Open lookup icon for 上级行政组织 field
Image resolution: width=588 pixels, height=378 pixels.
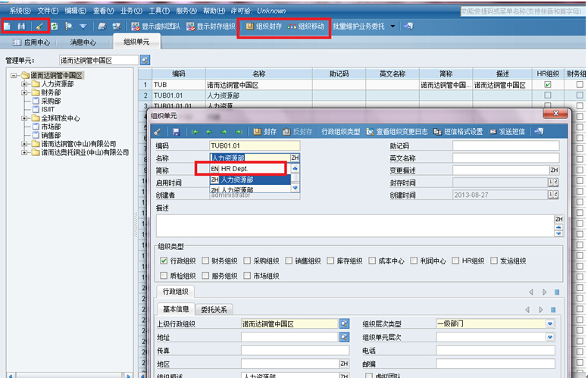pos(344,323)
